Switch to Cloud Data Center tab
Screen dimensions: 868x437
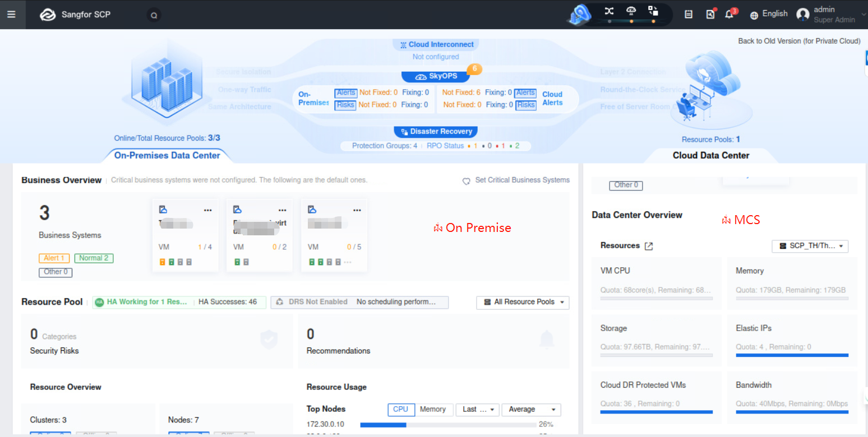[x=711, y=156]
